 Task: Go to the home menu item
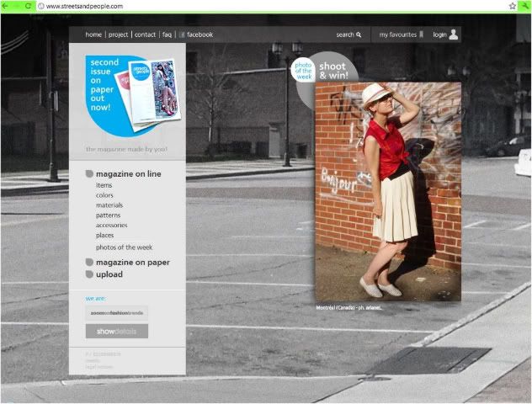[93, 35]
